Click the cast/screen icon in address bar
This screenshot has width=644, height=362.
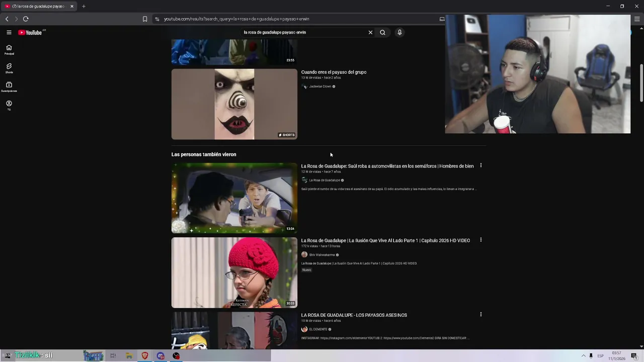point(442,19)
